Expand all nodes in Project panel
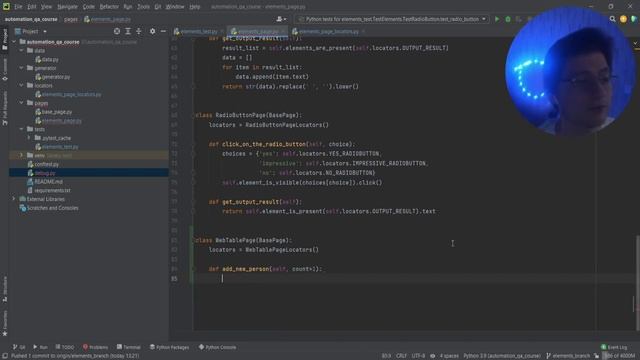Viewport: 640px width, 360px height. (128, 31)
